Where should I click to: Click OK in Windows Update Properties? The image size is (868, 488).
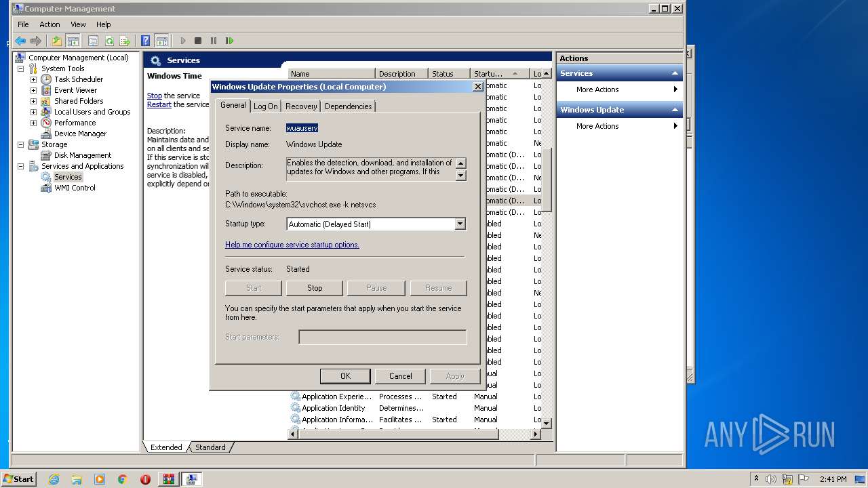point(345,376)
